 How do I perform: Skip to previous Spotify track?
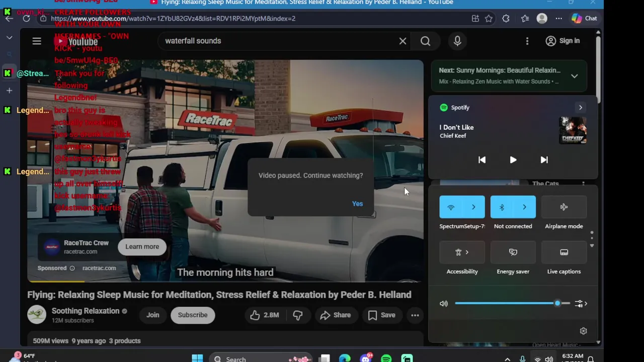point(482,160)
